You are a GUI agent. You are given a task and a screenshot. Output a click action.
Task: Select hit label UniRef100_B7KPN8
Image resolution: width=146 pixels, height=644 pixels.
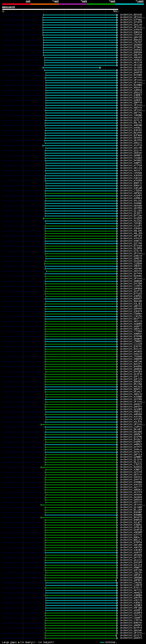(x=131, y=337)
